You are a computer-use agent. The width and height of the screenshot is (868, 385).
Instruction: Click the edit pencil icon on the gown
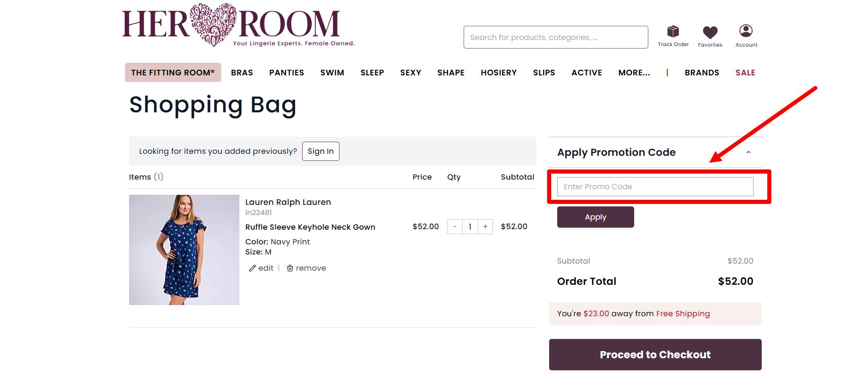(x=253, y=268)
